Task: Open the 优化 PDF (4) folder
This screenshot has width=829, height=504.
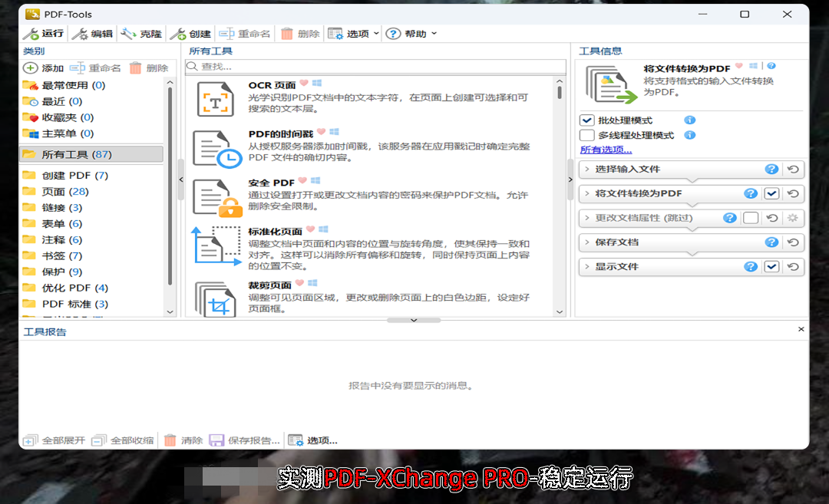Action: pos(65,288)
